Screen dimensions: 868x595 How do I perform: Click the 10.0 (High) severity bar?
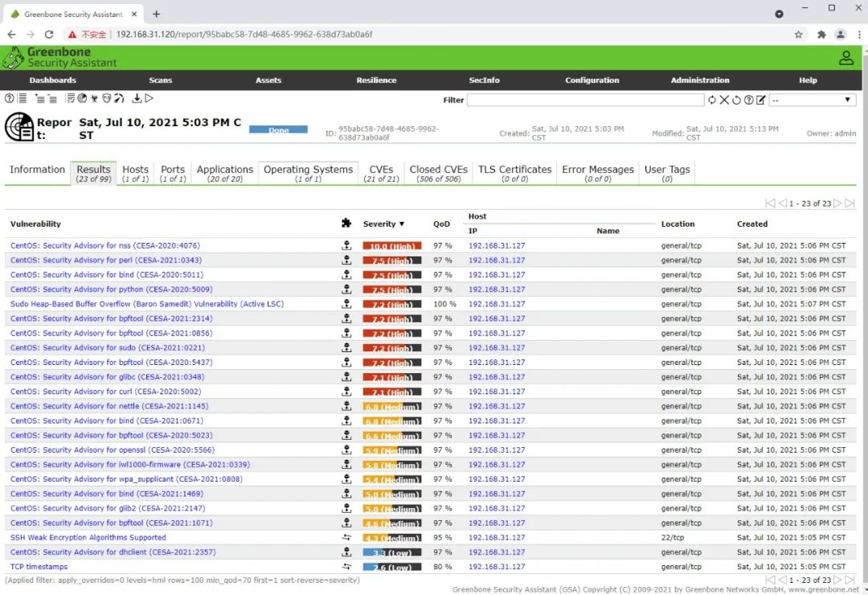pyautogui.click(x=392, y=246)
